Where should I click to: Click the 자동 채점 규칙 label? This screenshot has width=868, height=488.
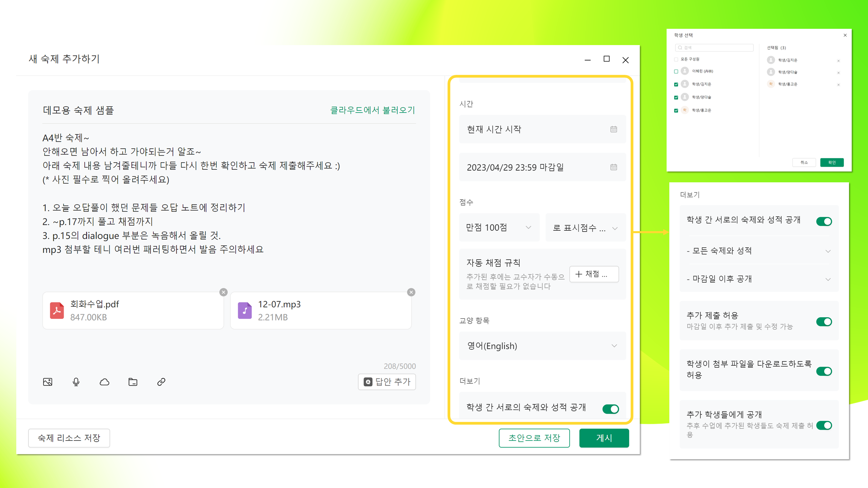493,263
